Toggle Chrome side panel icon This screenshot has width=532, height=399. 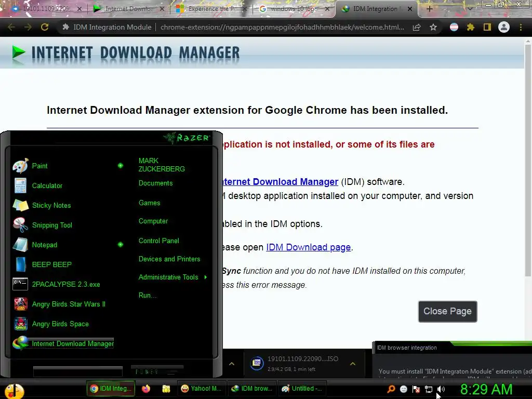[487, 27]
